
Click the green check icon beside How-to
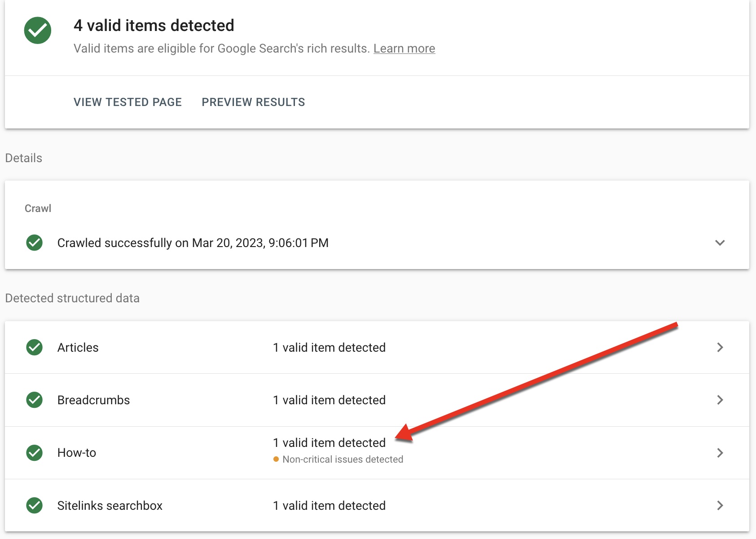click(35, 453)
